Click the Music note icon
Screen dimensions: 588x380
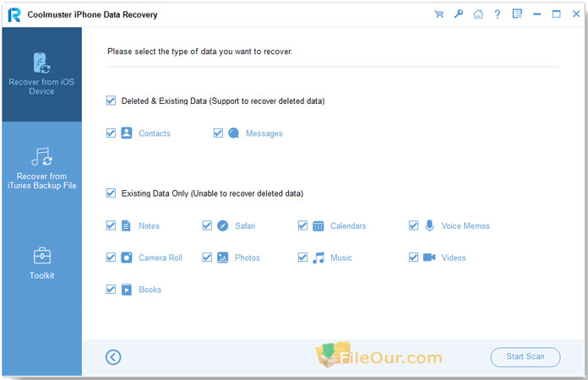pyautogui.click(x=318, y=258)
